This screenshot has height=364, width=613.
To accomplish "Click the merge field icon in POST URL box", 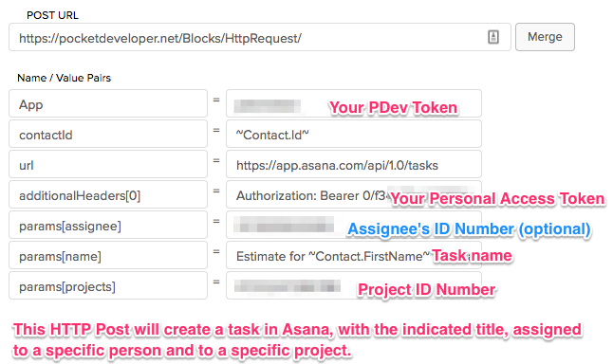I will click(x=493, y=37).
